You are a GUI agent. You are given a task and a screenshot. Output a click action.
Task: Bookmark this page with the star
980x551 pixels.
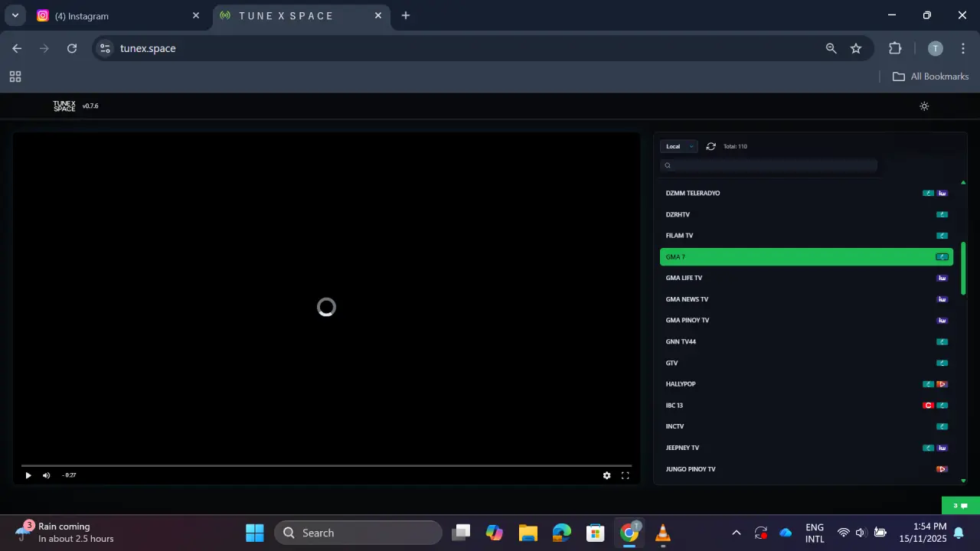pos(856,48)
